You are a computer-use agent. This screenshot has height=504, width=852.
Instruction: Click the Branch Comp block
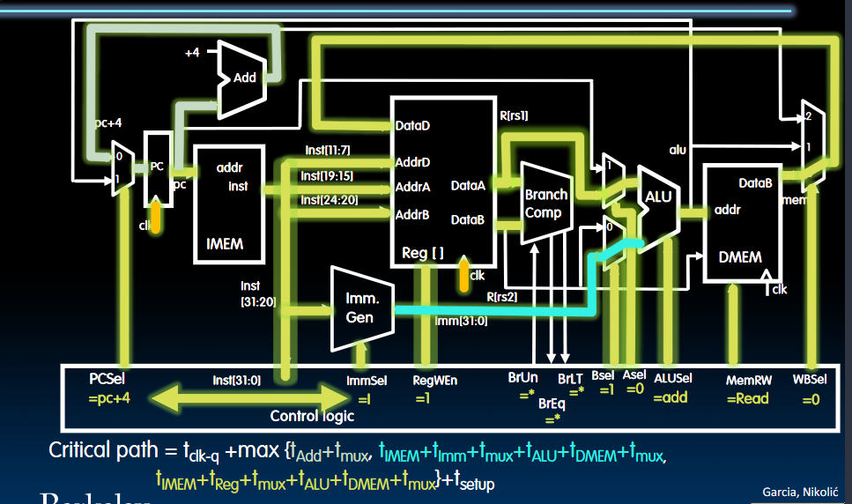546,204
